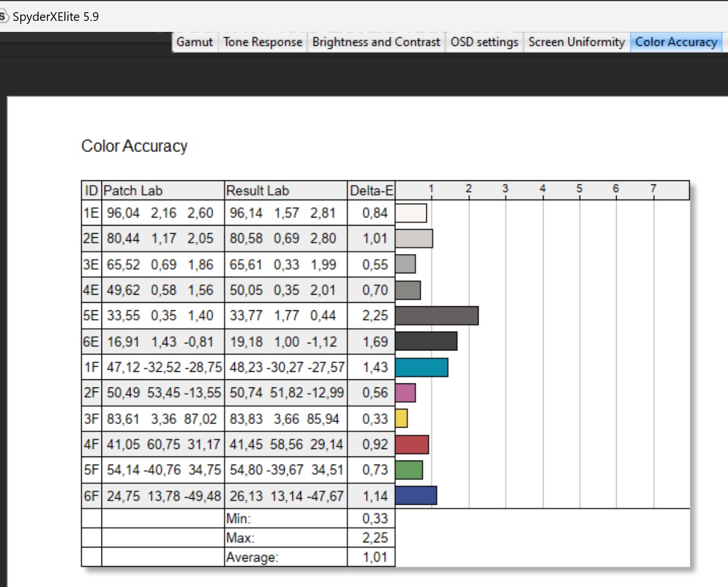Click the Max Delta-E value 2,25
Viewport: 728px width, 587px height.
point(375,538)
